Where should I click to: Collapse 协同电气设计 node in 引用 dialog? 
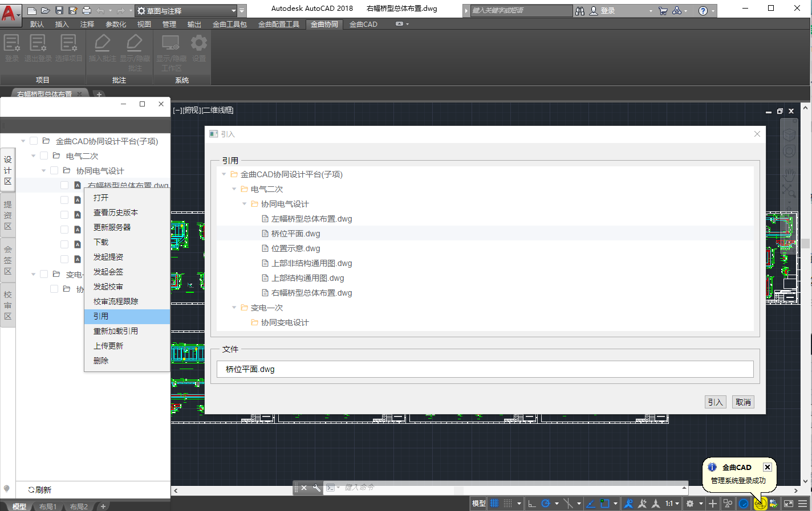click(244, 204)
